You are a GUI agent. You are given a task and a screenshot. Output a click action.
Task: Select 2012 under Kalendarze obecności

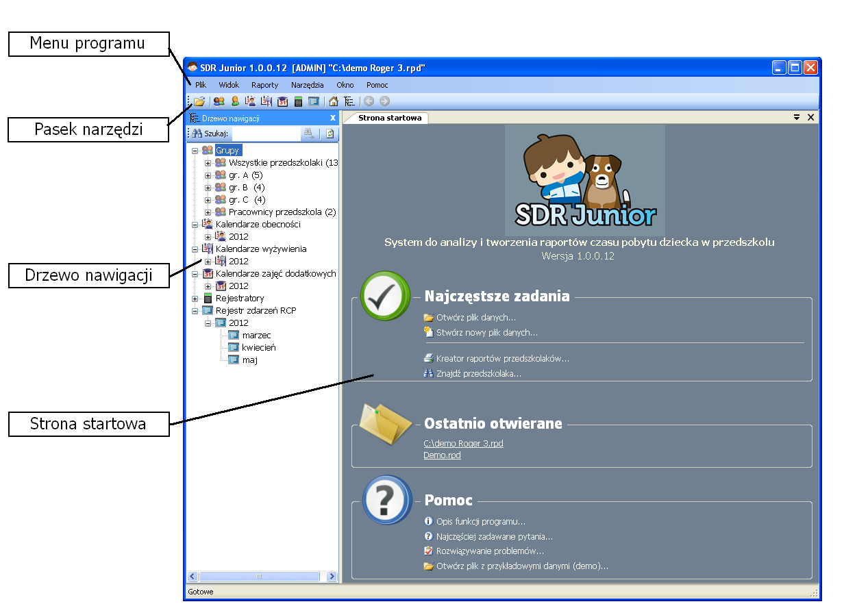pos(238,237)
